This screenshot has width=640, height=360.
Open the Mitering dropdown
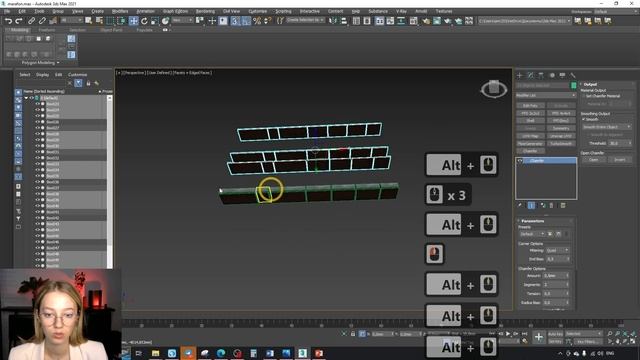(557, 250)
